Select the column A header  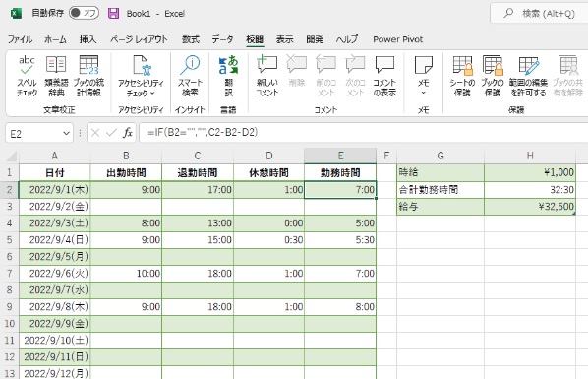(54, 156)
